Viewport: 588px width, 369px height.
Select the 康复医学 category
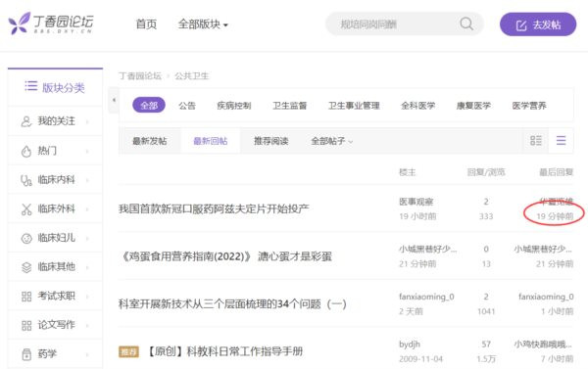[473, 106]
